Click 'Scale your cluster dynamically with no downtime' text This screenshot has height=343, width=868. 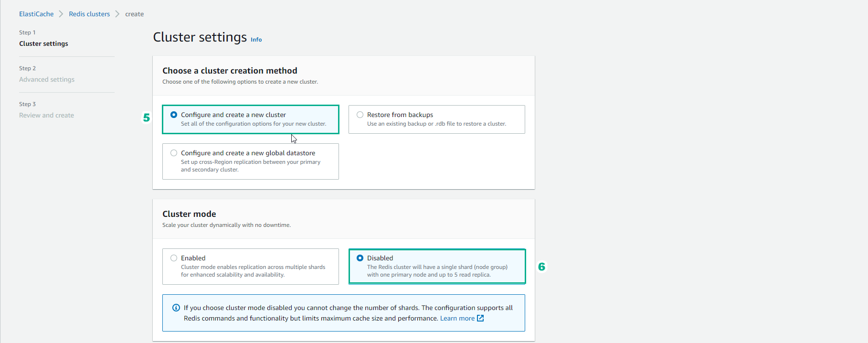[226, 225]
